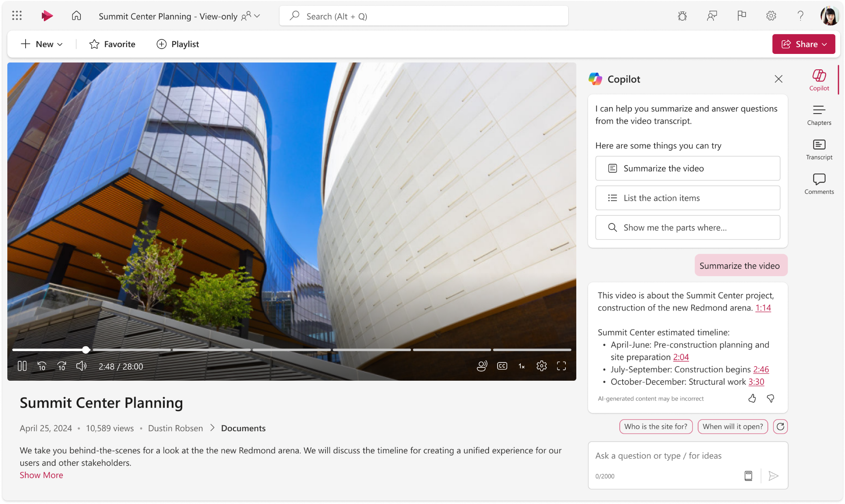Click the like thumbs-up button
Viewport: 845px width, 504px height.
[752, 399]
